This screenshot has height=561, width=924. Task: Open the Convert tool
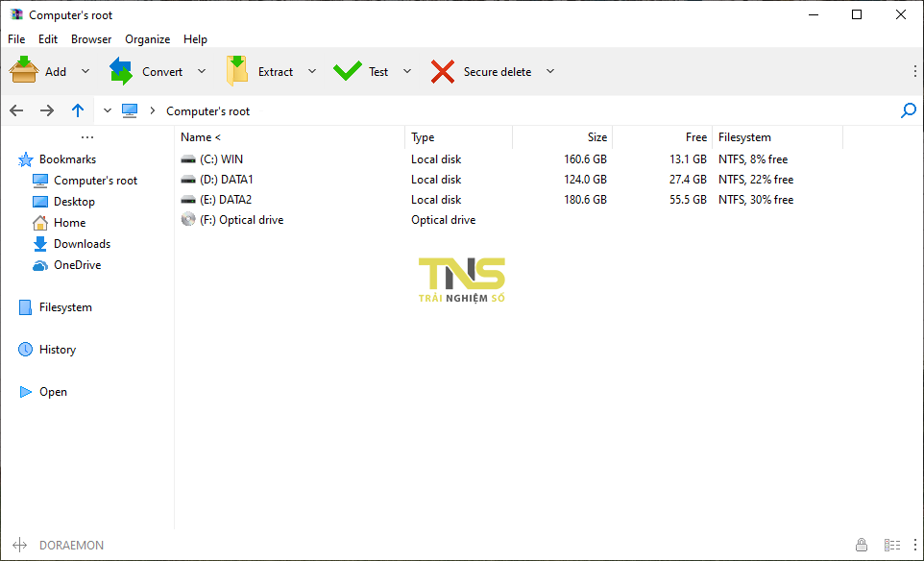(x=152, y=70)
